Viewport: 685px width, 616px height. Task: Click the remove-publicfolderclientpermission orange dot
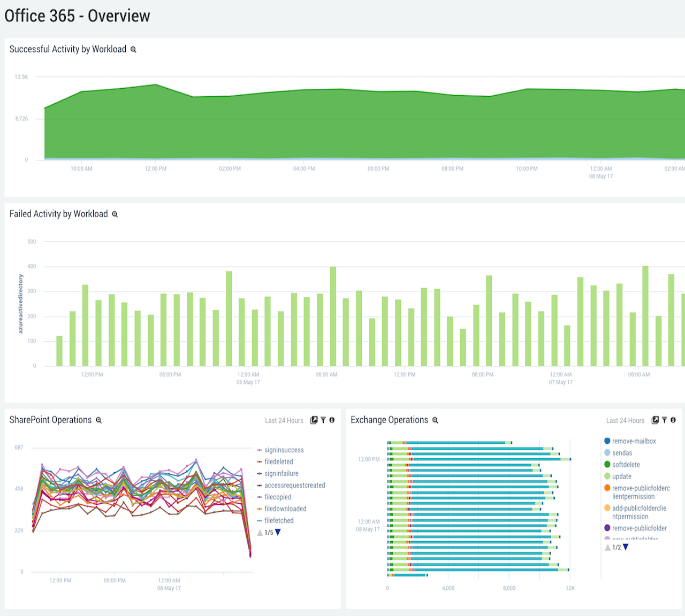coord(607,488)
